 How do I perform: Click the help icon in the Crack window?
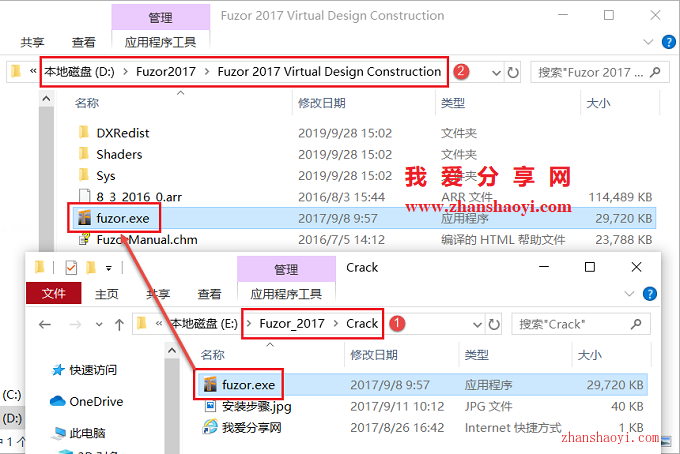click(x=649, y=294)
